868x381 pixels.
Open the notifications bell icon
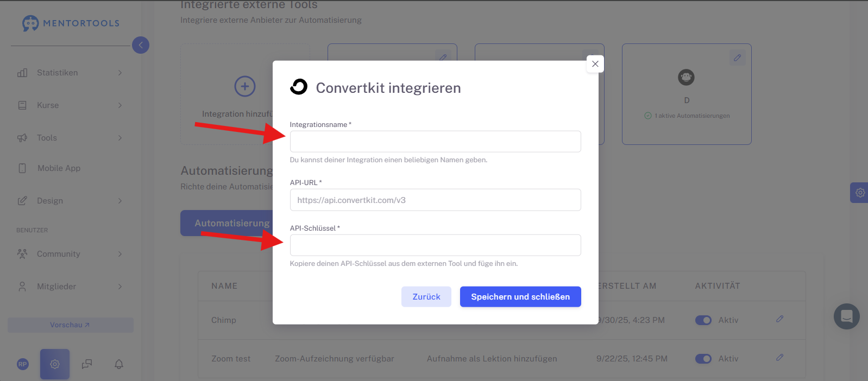(119, 364)
